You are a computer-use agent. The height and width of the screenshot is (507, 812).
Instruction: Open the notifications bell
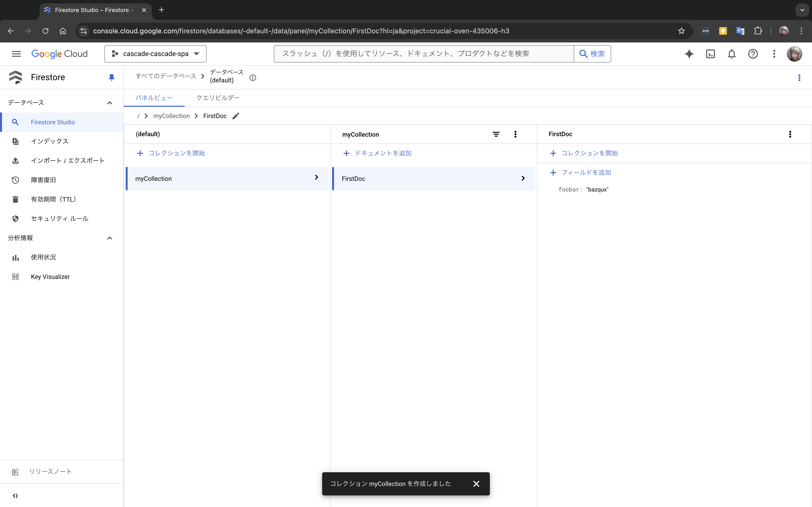(732, 54)
